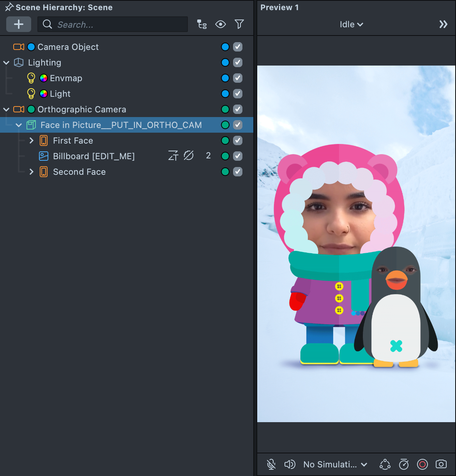456x476 pixels.
Task: Select Billboard [EDIT_ME] in hierarchy
Action: pyautogui.click(x=94, y=156)
